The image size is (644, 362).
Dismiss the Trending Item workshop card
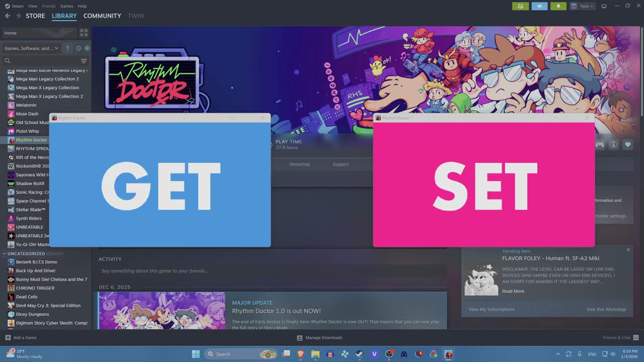(x=628, y=250)
